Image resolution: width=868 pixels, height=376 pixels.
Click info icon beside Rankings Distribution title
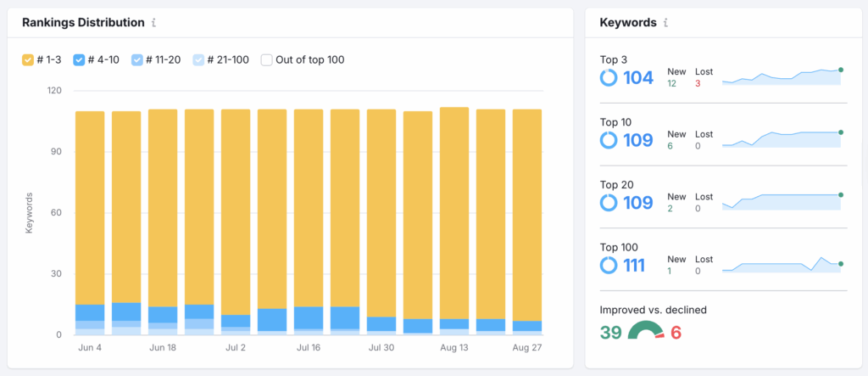pos(153,23)
